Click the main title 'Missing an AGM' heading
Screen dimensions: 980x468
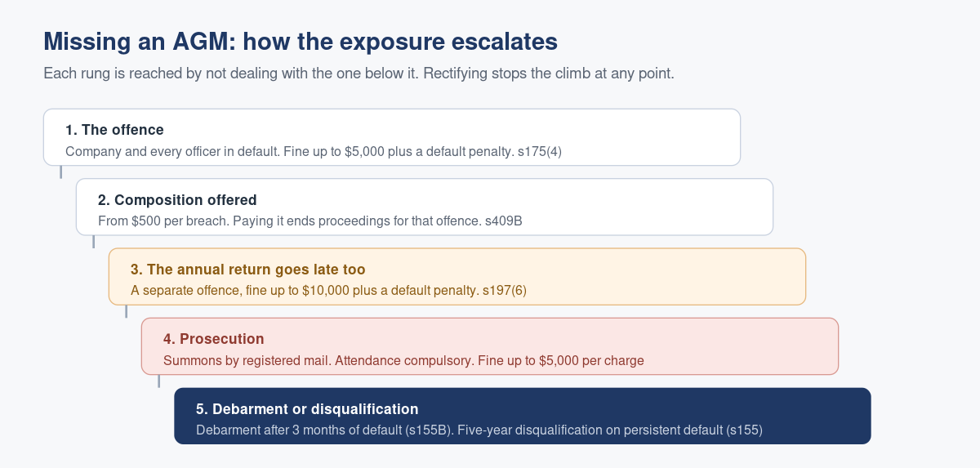[x=301, y=41]
